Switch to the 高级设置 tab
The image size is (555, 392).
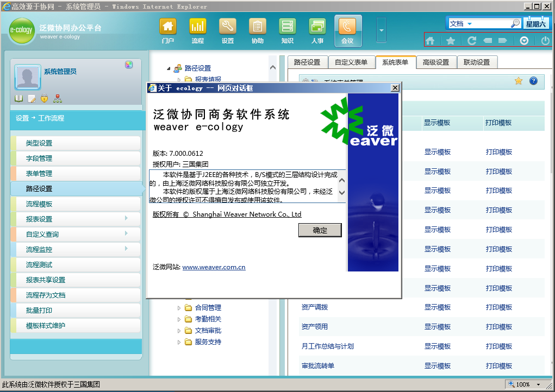tap(436, 62)
